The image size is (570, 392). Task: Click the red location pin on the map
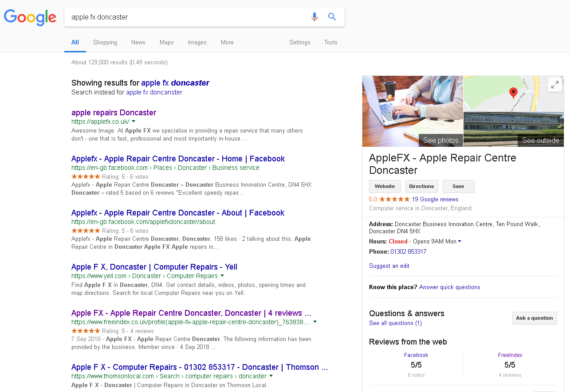tap(513, 93)
